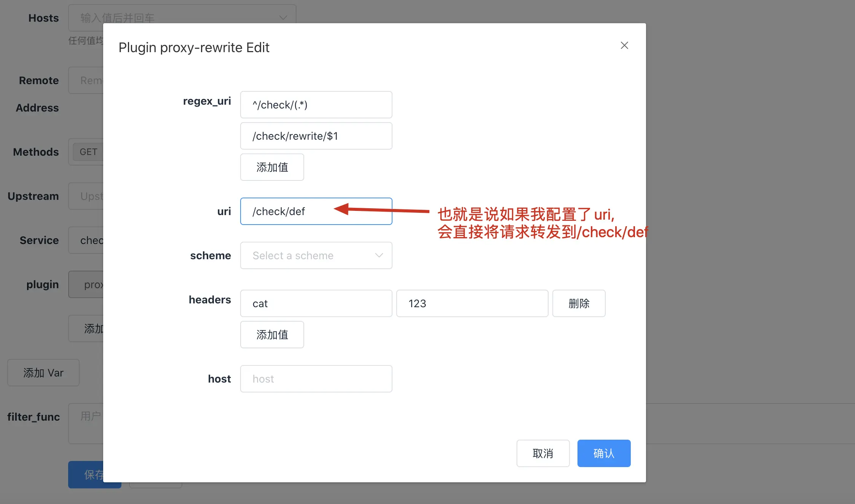This screenshot has width=855, height=504.
Task: Click the GET method tag
Action: pyautogui.click(x=88, y=152)
